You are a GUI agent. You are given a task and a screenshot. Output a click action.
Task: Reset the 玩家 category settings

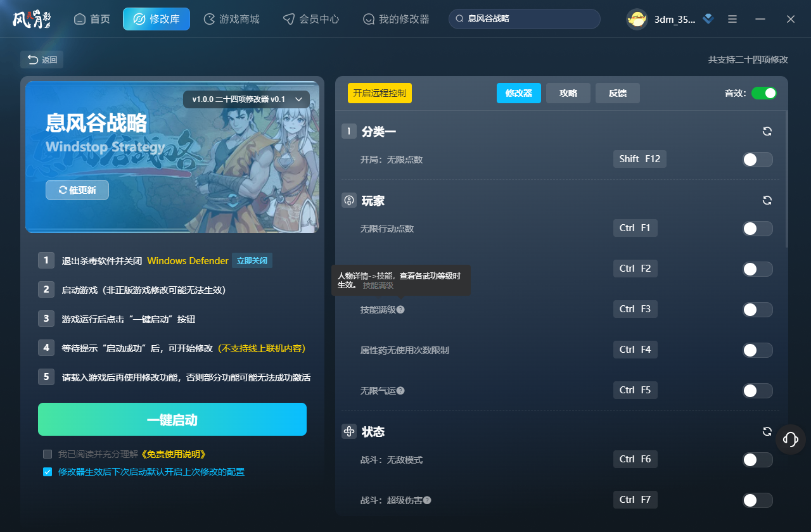click(x=767, y=200)
